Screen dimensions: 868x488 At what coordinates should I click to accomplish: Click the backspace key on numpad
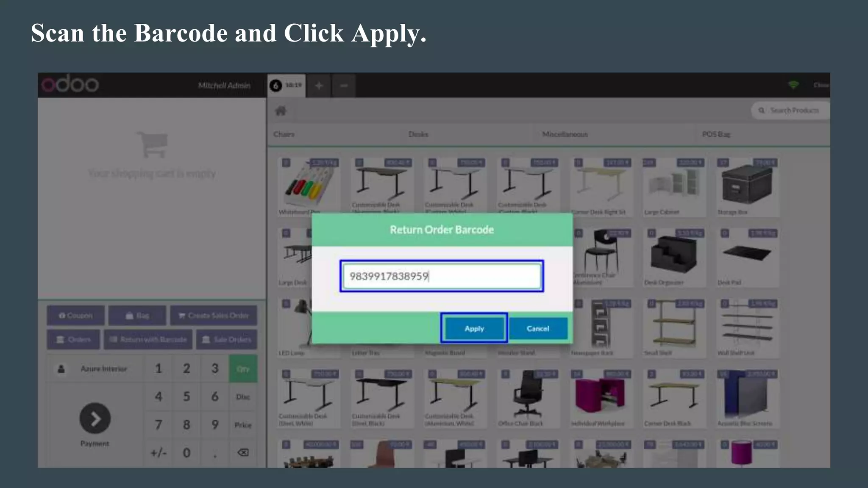[x=243, y=453]
